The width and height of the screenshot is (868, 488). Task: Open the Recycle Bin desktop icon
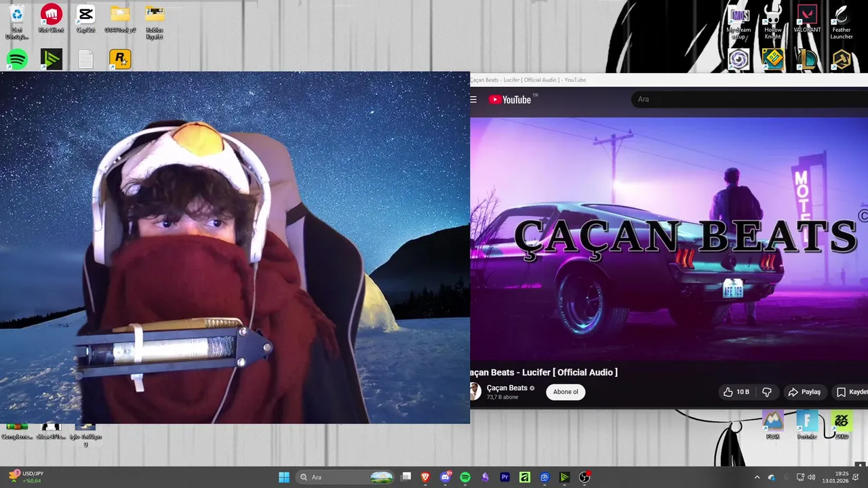[x=16, y=21]
